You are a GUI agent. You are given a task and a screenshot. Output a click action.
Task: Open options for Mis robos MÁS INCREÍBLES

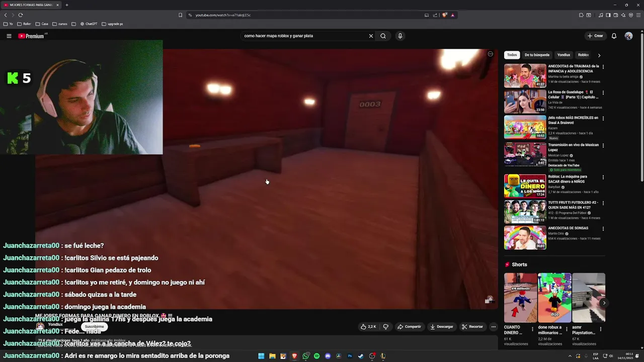click(x=603, y=119)
